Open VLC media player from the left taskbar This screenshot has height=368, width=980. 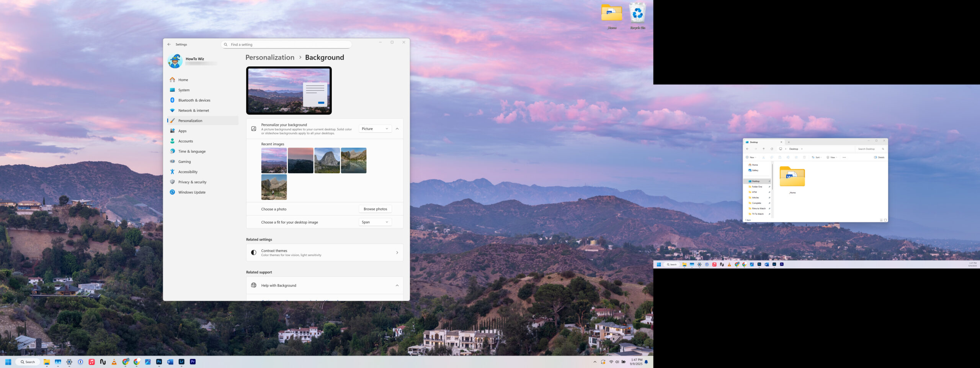click(x=114, y=362)
